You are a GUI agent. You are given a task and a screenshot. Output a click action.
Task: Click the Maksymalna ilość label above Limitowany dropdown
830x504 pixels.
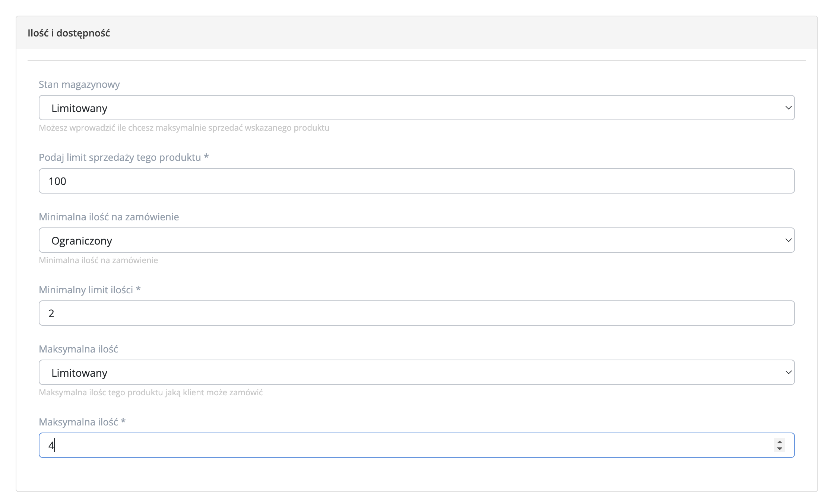tap(78, 349)
